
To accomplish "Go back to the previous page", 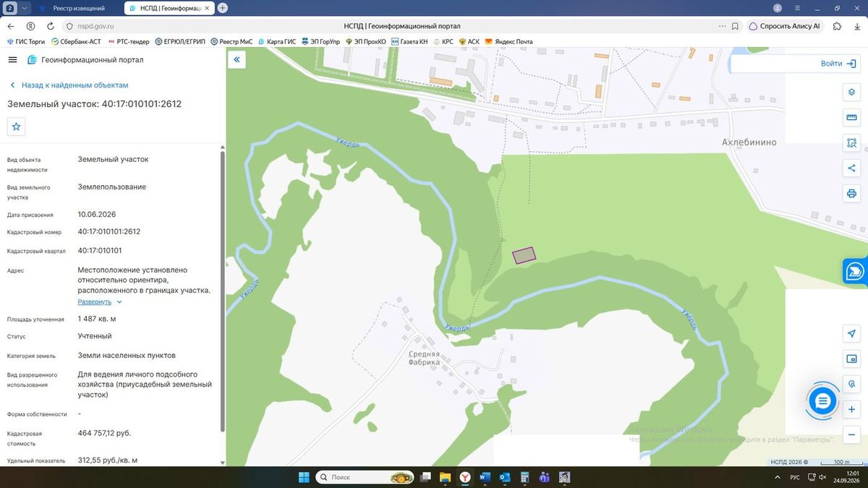I will [11, 26].
